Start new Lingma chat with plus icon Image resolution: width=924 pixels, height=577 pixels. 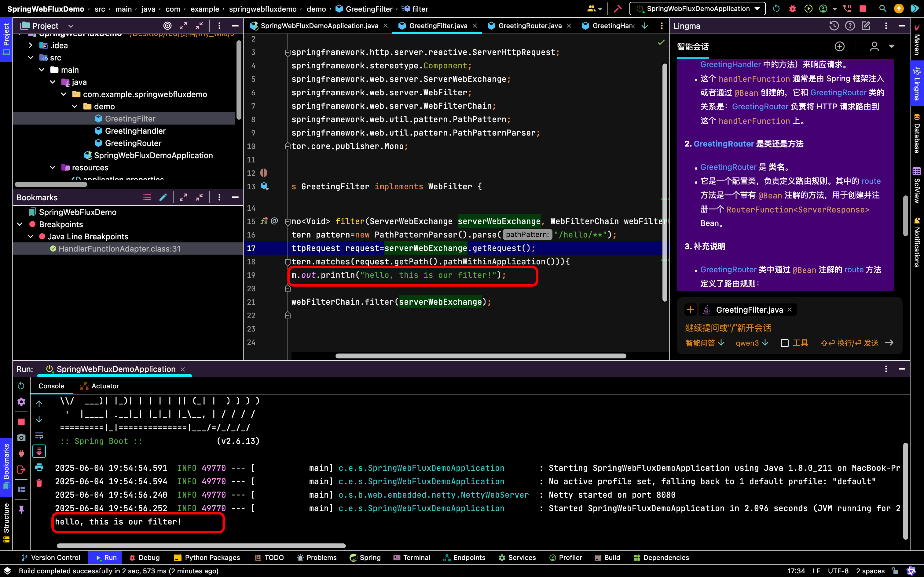[839, 46]
